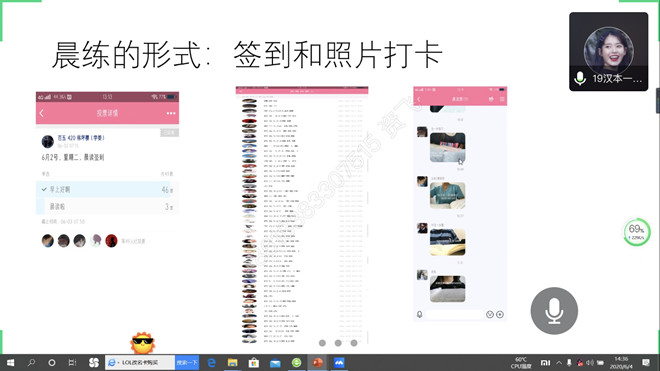The width and height of the screenshot is (660, 371).
Task: Click the taskbar search input field
Action: [x=140, y=363]
